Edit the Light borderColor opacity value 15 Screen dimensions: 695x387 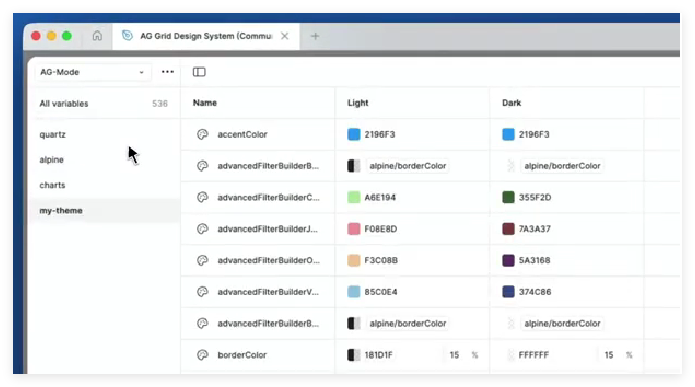tap(454, 355)
